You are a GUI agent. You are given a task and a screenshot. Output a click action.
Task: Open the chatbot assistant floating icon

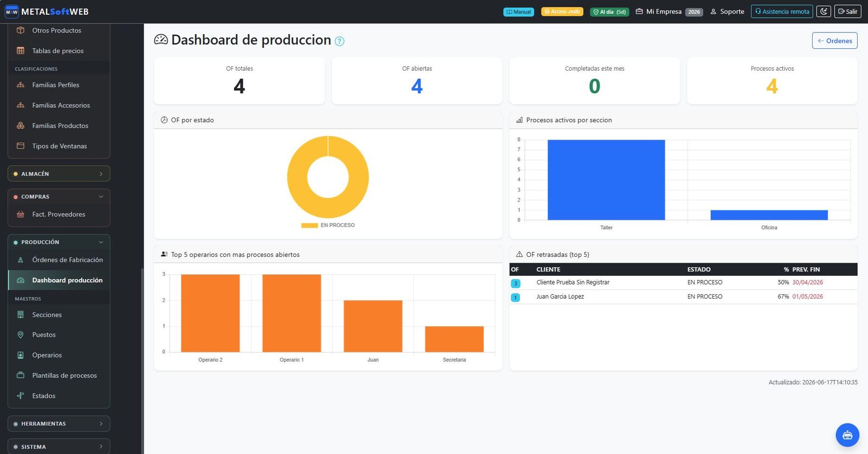point(847,435)
